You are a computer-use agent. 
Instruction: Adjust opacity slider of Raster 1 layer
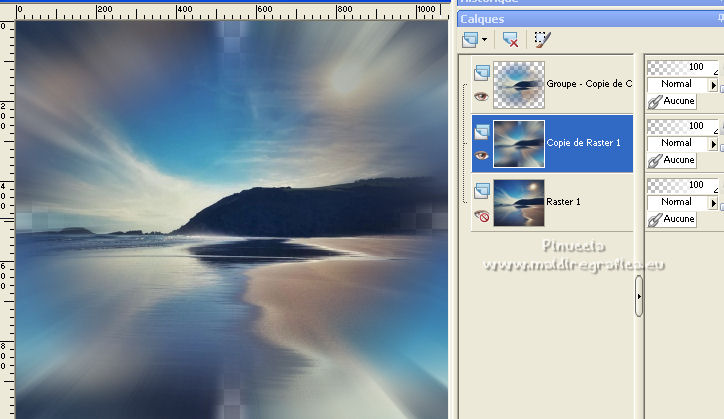click(x=683, y=186)
